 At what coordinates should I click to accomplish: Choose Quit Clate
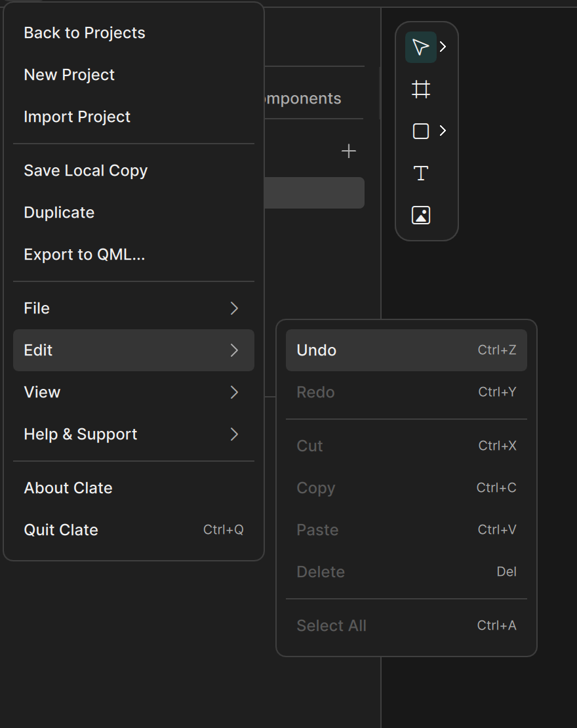coord(134,530)
